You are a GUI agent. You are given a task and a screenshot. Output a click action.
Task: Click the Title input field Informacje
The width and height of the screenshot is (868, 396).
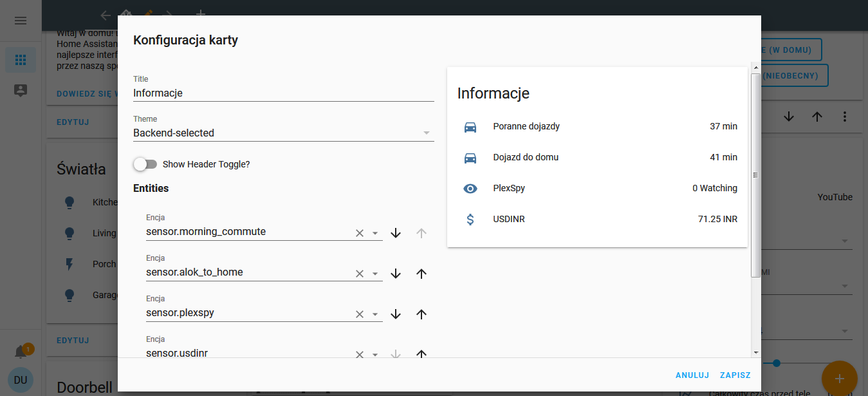[283, 93]
